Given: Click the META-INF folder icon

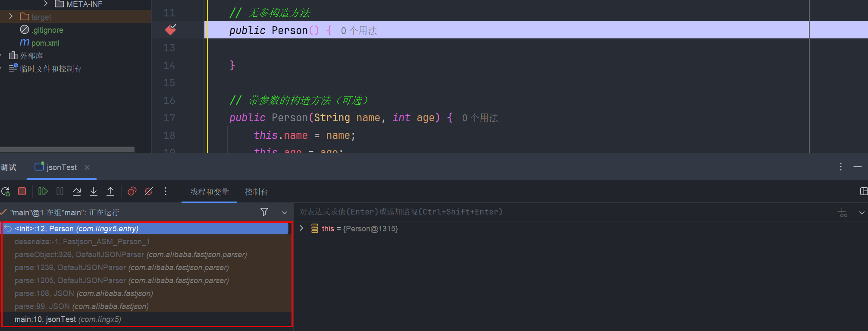Looking at the screenshot, I should (60, 4).
